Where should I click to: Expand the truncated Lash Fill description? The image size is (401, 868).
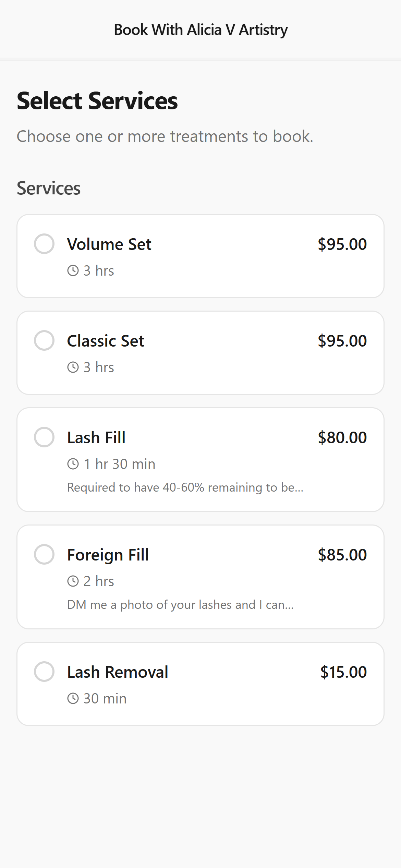pyautogui.click(x=185, y=487)
